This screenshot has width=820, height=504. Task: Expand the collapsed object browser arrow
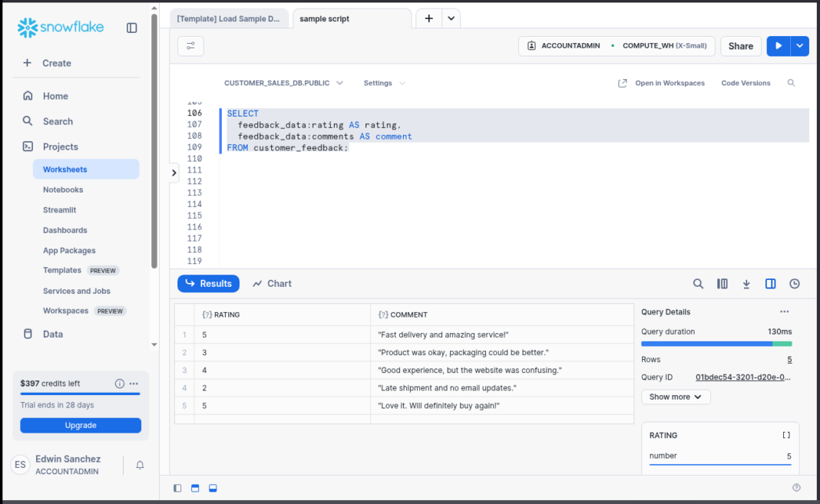174,173
